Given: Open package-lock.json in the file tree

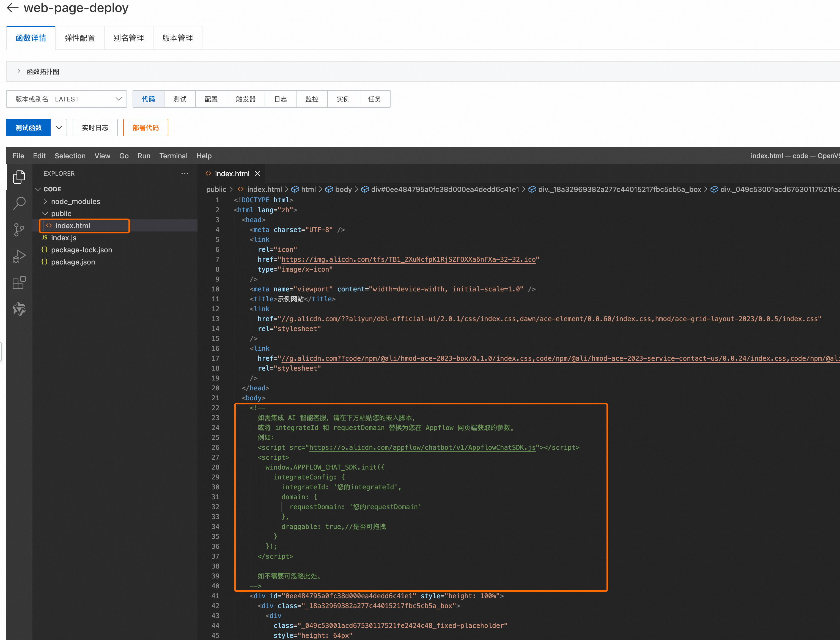Looking at the screenshot, I should coord(82,250).
